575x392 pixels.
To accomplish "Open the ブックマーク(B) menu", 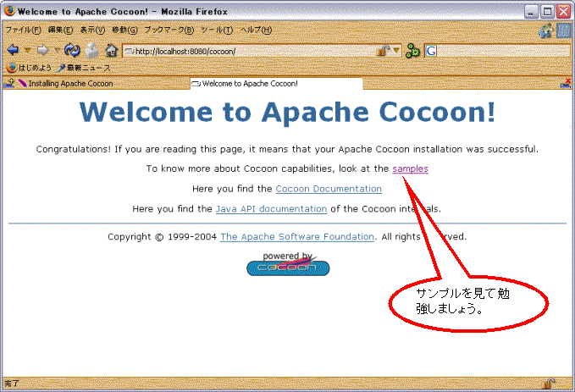I will click(169, 30).
